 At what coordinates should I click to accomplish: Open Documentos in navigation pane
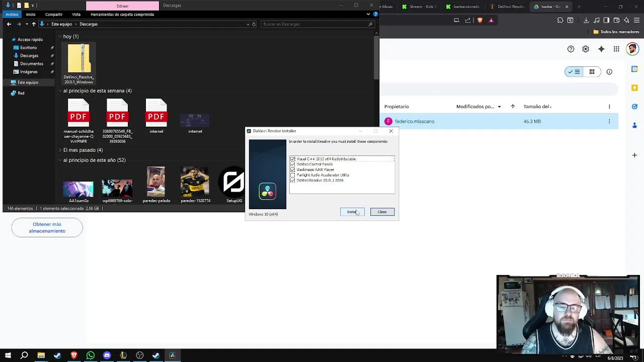tap(32, 64)
